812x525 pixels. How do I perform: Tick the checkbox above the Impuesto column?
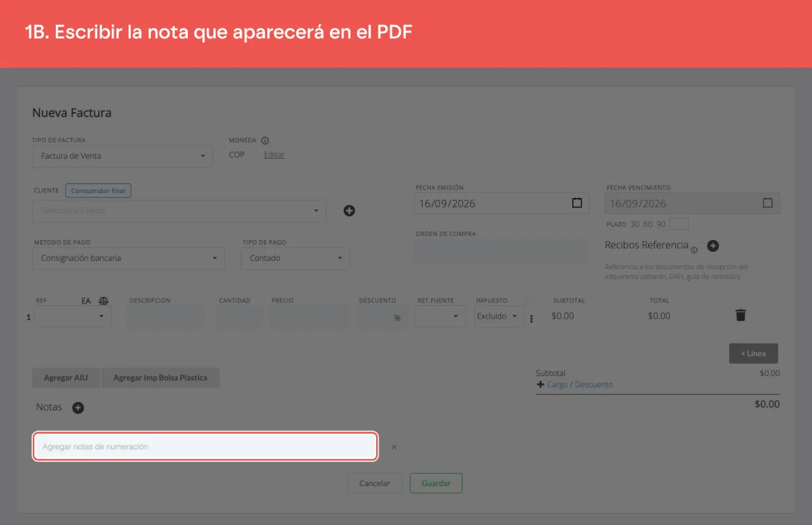[531, 301]
